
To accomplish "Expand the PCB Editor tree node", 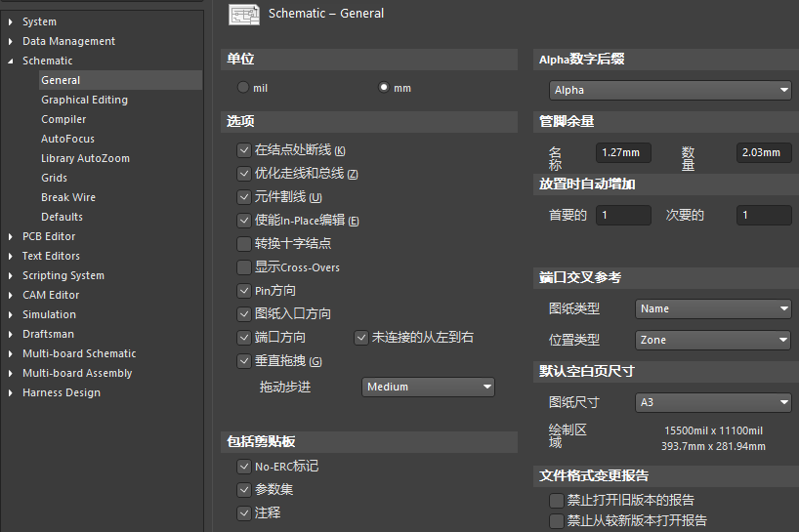I will point(11,236).
